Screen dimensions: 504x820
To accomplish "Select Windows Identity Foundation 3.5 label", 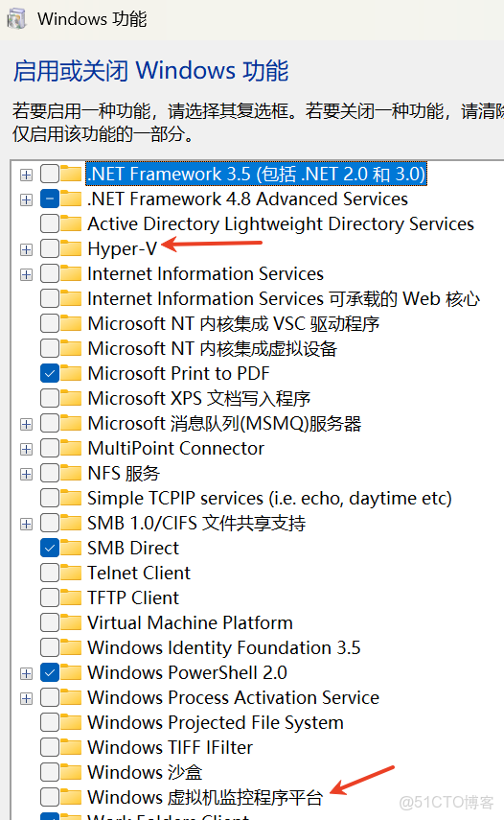I will click(x=224, y=647).
